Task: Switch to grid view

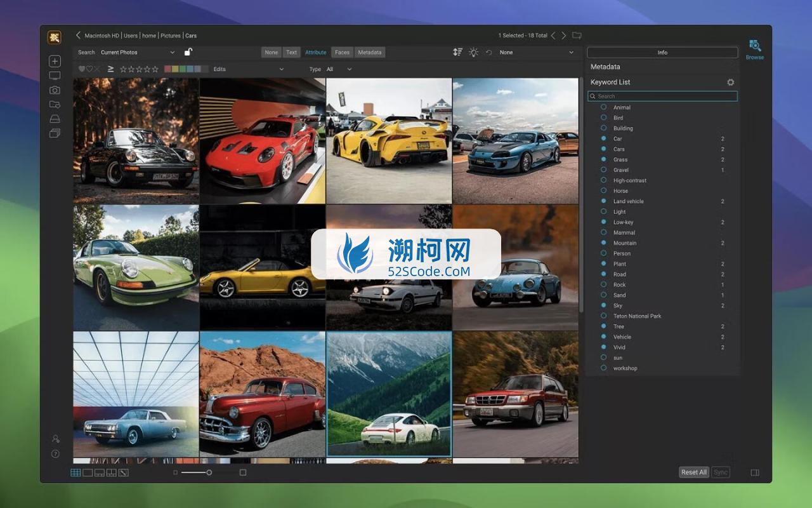Action: [75, 472]
